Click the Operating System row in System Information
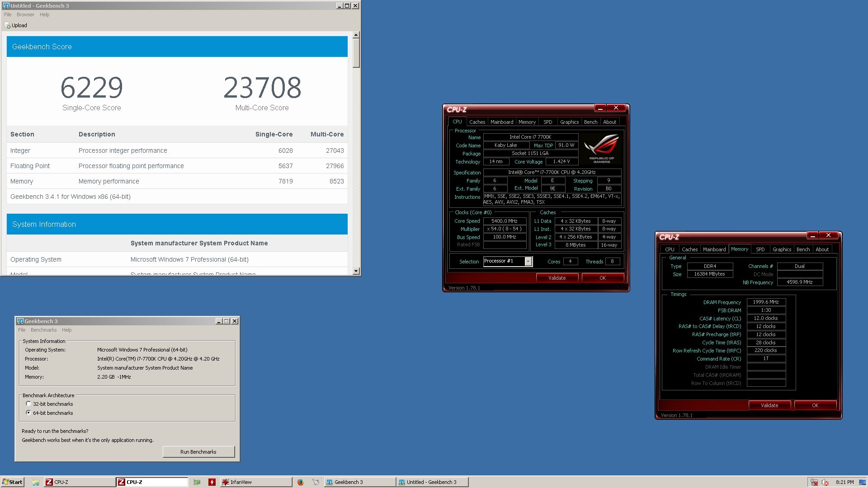Screen dimensions: 868x488 click(x=177, y=259)
